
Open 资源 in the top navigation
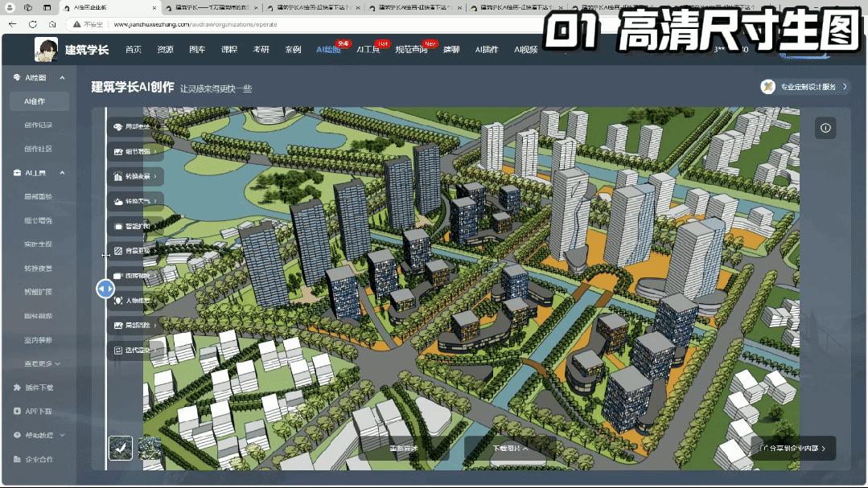click(x=165, y=50)
